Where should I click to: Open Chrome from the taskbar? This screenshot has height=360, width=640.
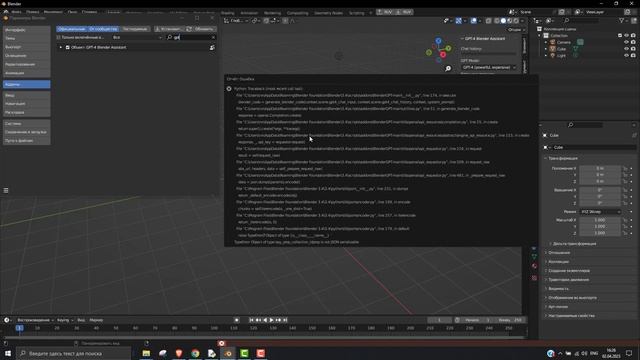coord(195,353)
